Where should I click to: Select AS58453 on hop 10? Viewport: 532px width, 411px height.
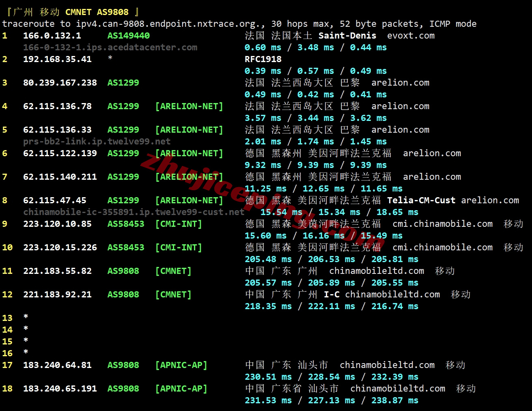pos(126,247)
